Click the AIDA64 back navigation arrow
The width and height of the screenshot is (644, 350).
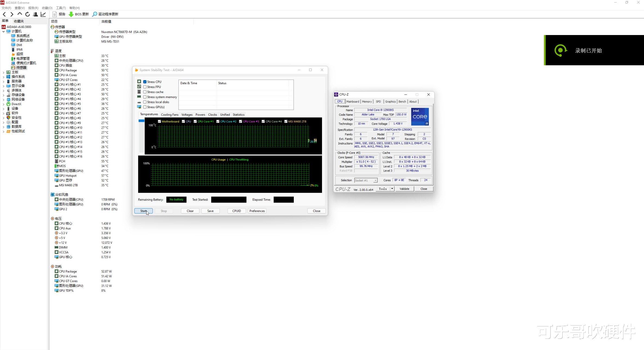click(x=4, y=14)
